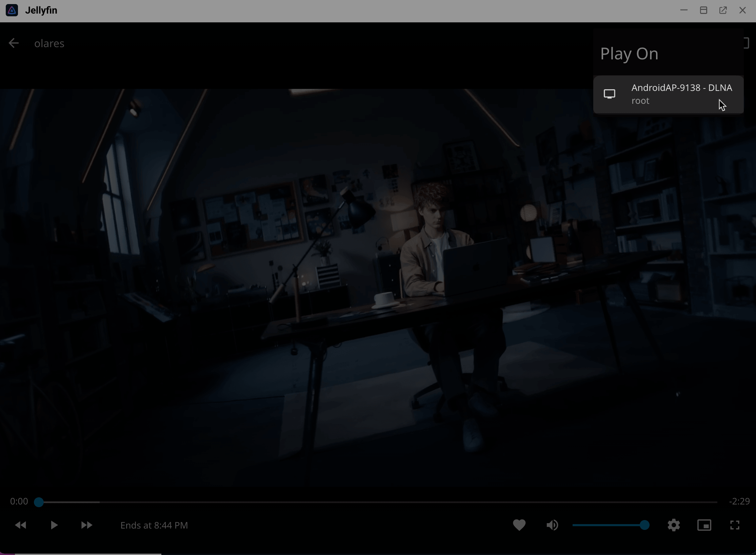Start playback with the play button
Viewport: 756px width, 555px height.
[x=54, y=525]
